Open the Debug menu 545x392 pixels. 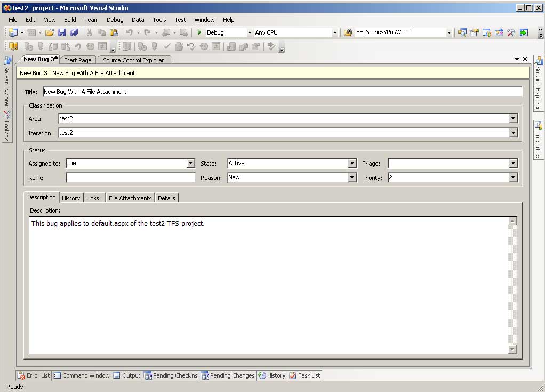(115, 20)
